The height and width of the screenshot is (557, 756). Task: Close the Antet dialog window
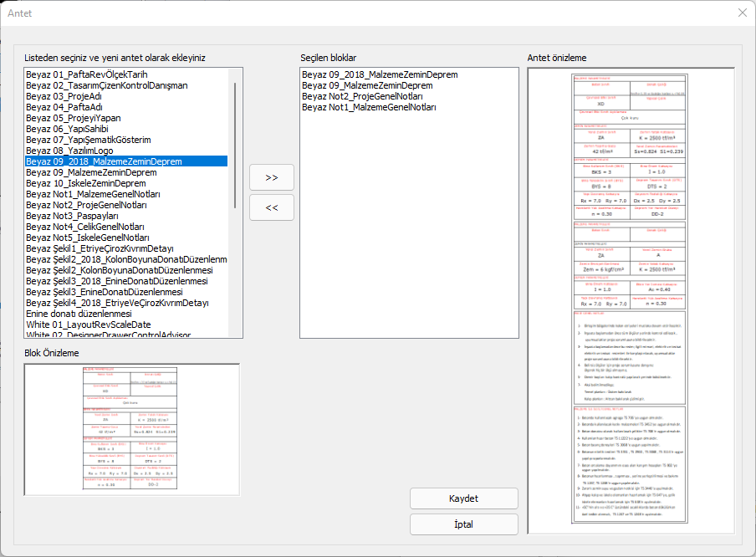point(742,13)
